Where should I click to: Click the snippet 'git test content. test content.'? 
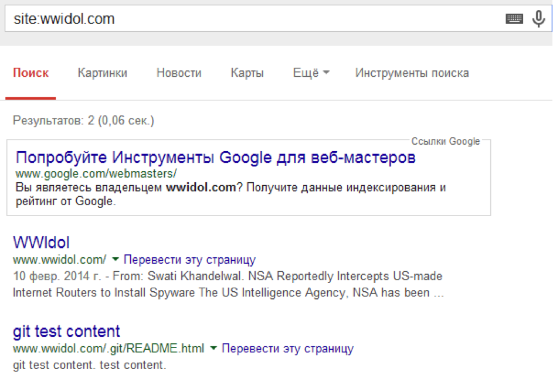89,365
